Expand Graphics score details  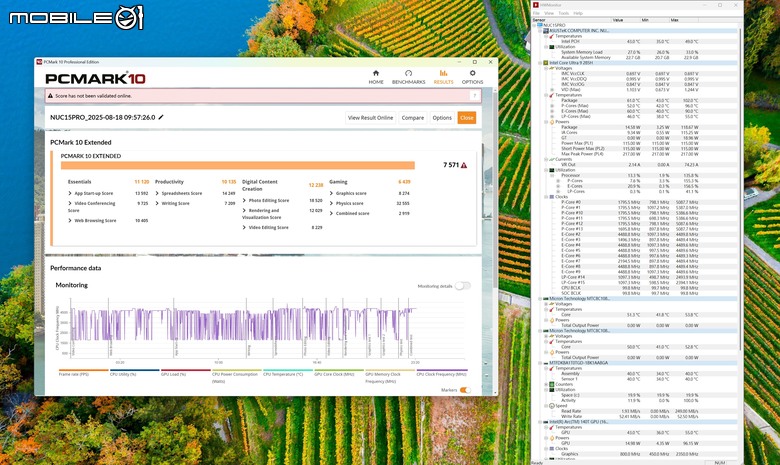[331, 193]
